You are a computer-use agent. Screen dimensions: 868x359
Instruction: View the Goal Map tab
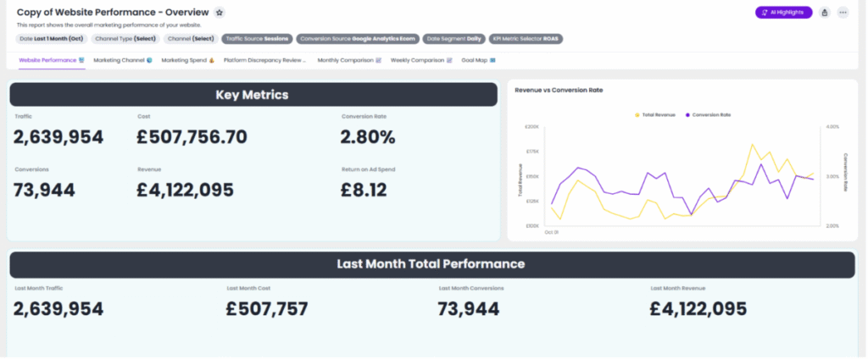(x=478, y=60)
